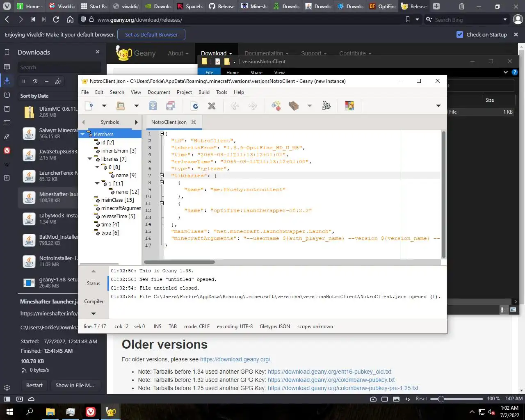525x420 pixels.
Task: Open Vivaldi Window panel icon
Action: pyautogui.click(x=7, y=123)
